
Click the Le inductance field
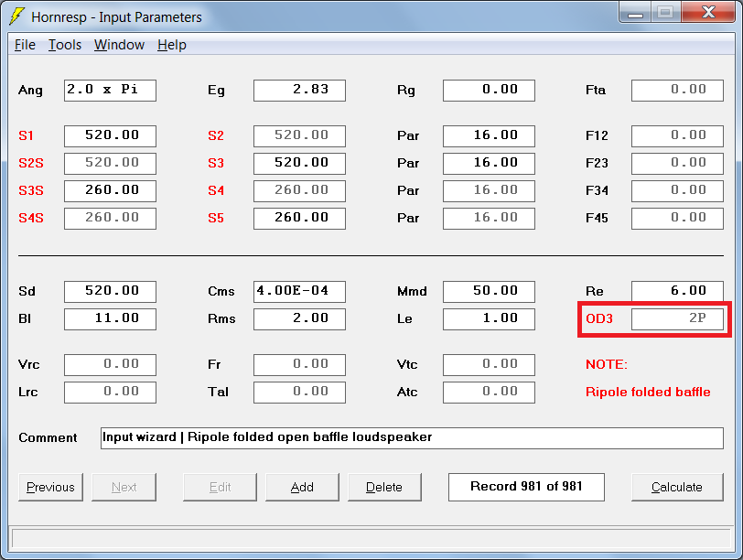point(489,319)
